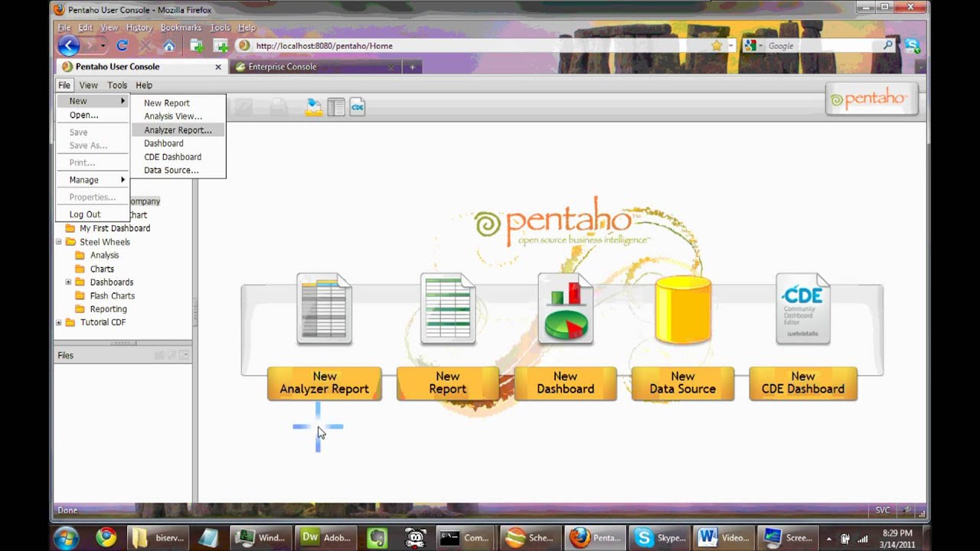The width and height of the screenshot is (980, 551).
Task: Click the New Data Source button
Action: point(683,383)
